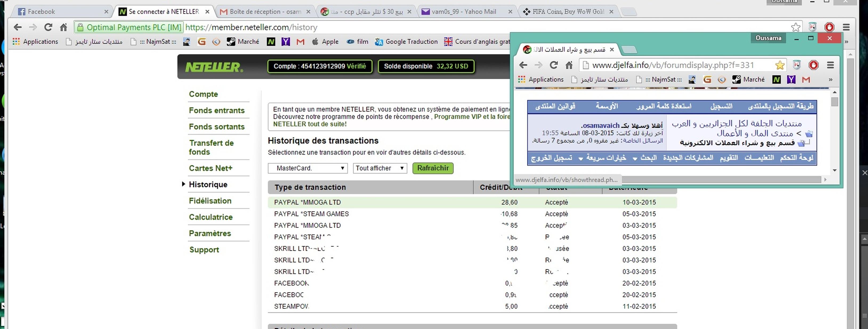Click قوانين المنتدى forum rules link
Screen dimensions: 868x329
[x=555, y=106]
